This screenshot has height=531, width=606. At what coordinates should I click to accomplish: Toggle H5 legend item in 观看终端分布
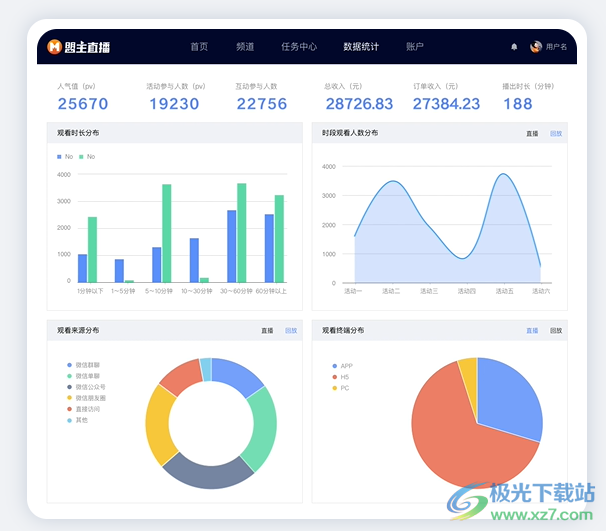point(340,377)
